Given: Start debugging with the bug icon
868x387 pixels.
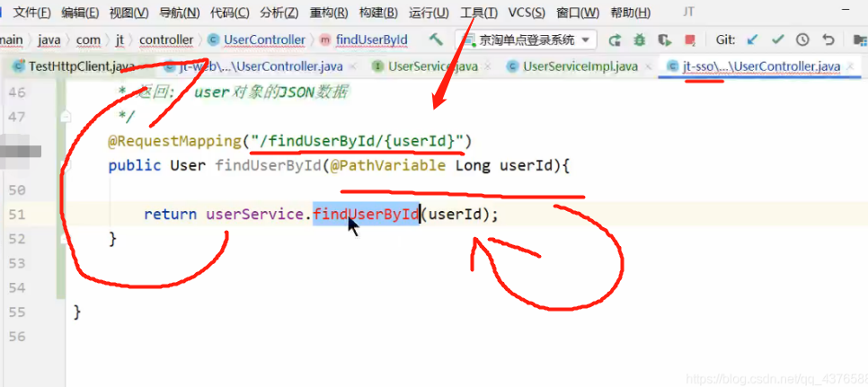Looking at the screenshot, I should click(x=640, y=40).
